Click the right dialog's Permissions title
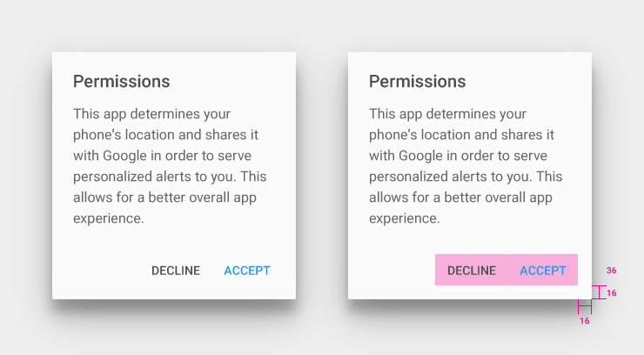 tap(417, 81)
